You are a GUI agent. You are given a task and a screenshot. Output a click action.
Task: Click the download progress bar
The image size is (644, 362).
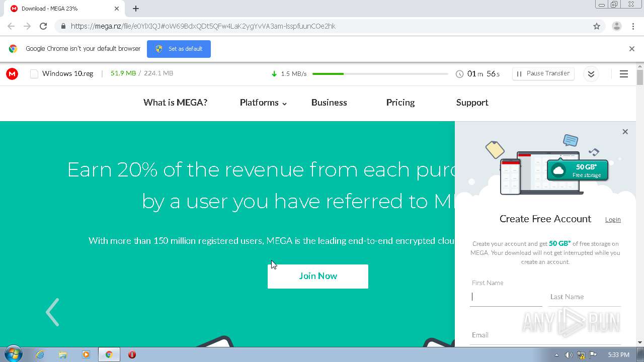point(380,74)
